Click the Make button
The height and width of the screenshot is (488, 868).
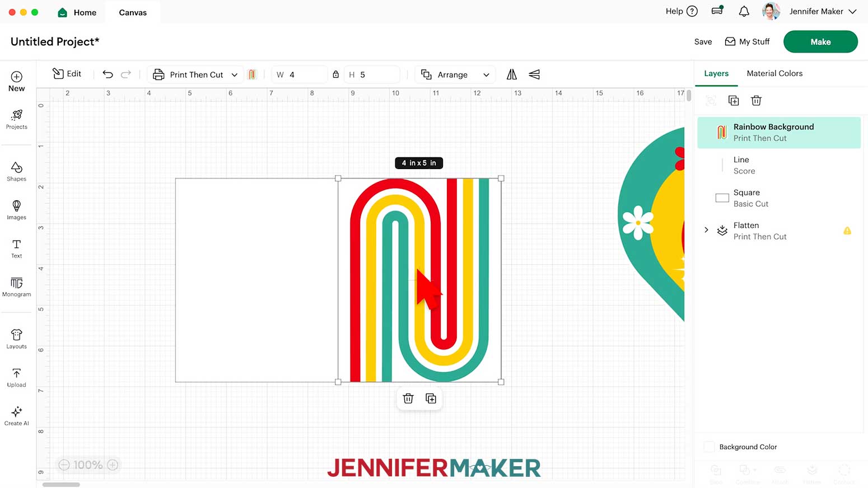820,42
